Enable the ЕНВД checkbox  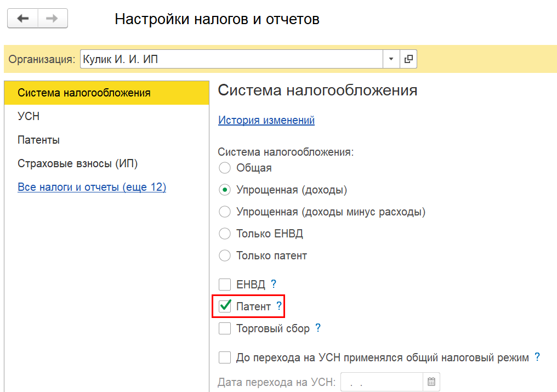coord(225,285)
